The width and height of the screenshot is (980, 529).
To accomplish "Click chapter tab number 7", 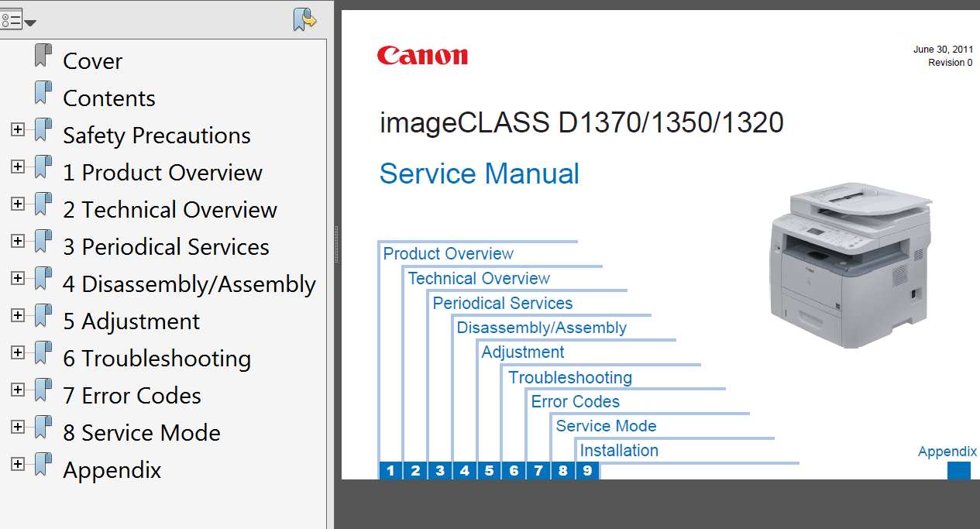I will click(x=538, y=470).
